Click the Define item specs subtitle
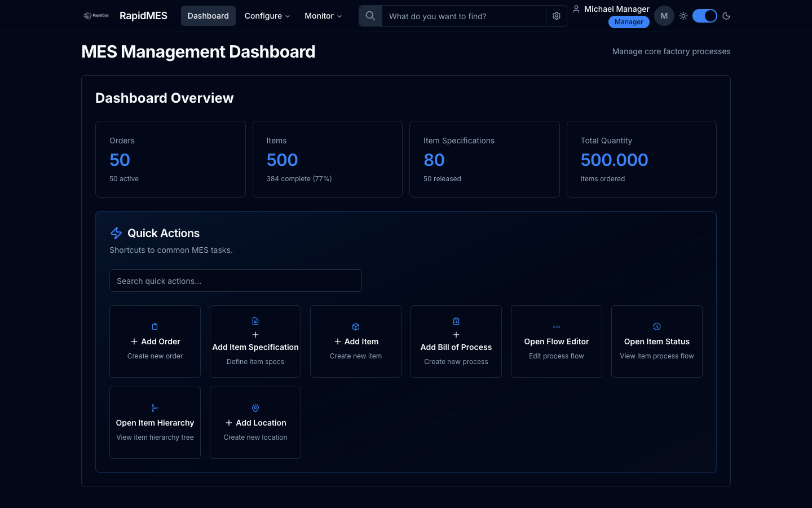 click(x=255, y=362)
